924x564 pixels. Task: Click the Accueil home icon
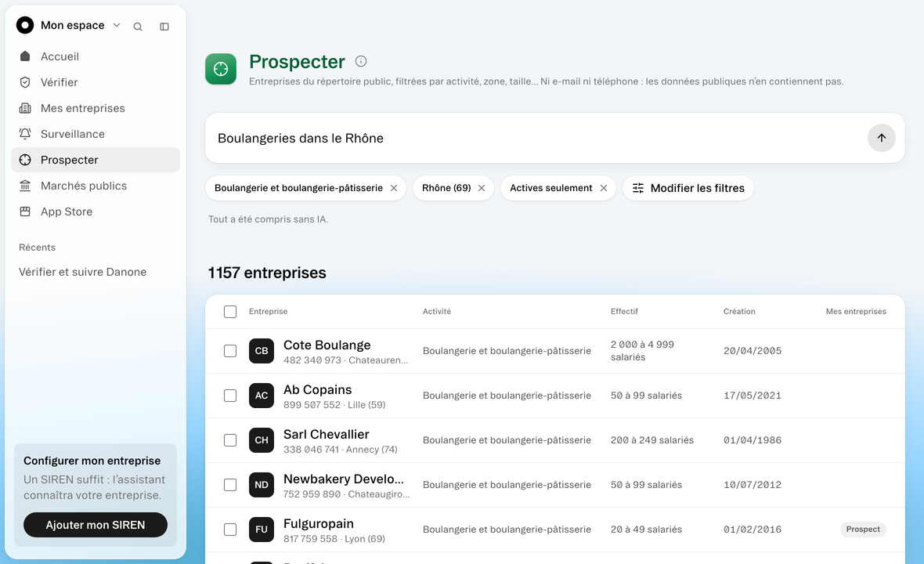25,56
